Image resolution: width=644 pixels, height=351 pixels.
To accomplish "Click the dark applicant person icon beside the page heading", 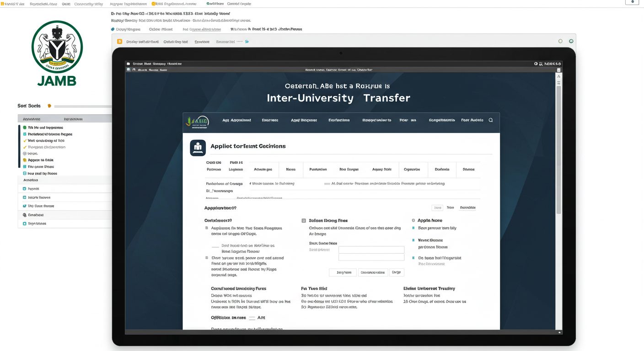I will coord(198,148).
